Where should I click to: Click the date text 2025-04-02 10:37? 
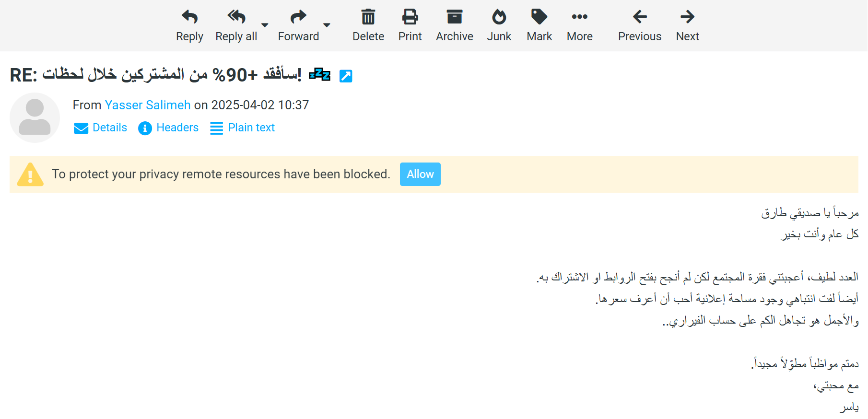tap(260, 105)
